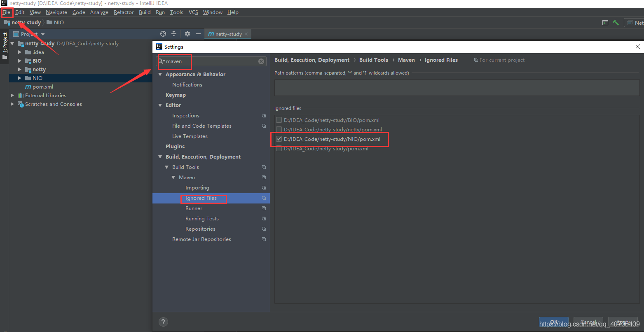Viewport: 644px width, 332px height.
Task: Click the Maven m icon of pom.xml
Action: pos(28,87)
